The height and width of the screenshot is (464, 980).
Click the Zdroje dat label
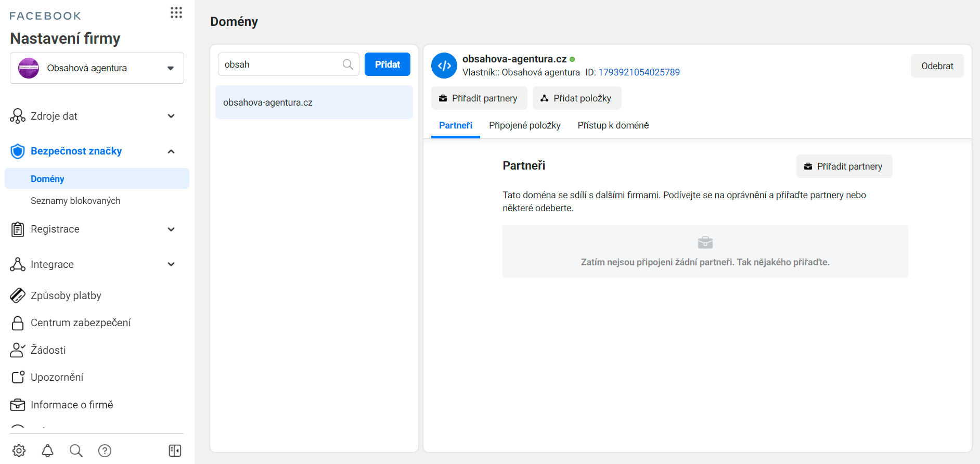(54, 116)
